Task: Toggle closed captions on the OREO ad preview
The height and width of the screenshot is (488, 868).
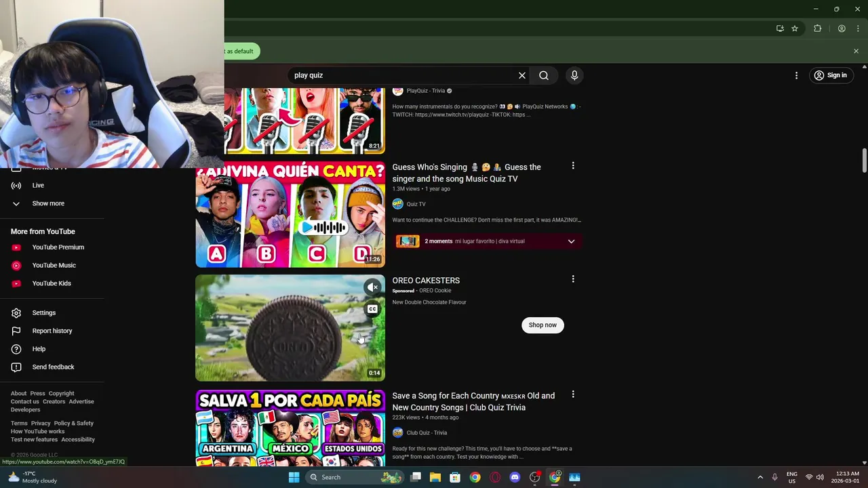Action: (372, 309)
